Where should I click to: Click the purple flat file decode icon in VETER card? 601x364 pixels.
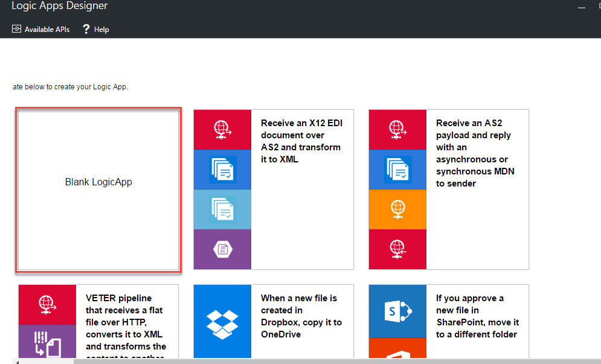pos(47,342)
